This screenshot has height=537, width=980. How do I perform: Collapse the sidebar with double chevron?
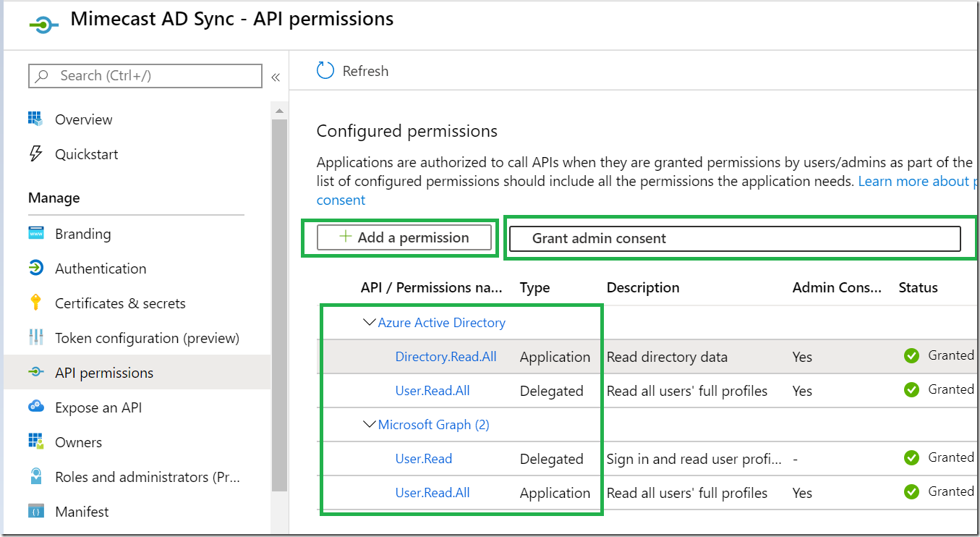coord(276,77)
